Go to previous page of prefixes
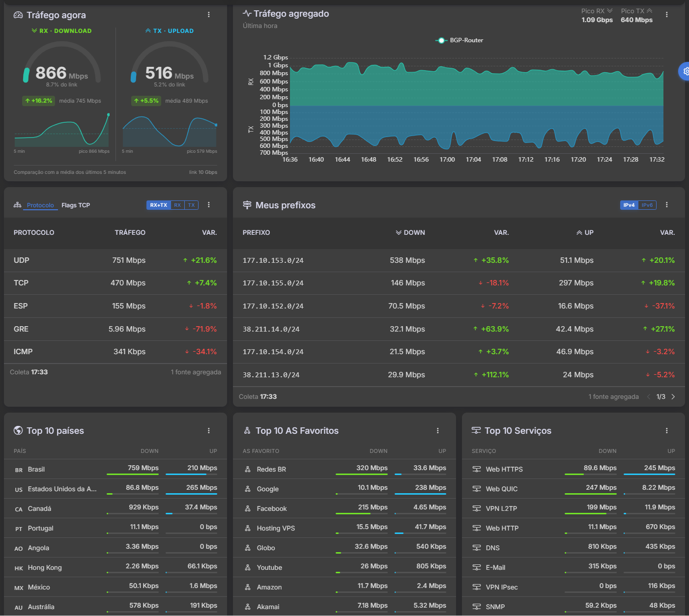The width and height of the screenshot is (689, 616). 649,397
